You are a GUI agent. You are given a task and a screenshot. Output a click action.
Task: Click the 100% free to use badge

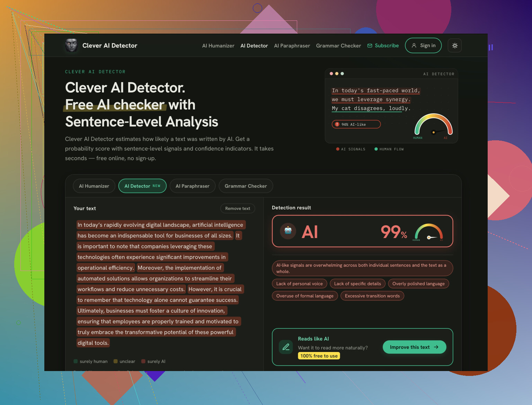(x=319, y=356)
